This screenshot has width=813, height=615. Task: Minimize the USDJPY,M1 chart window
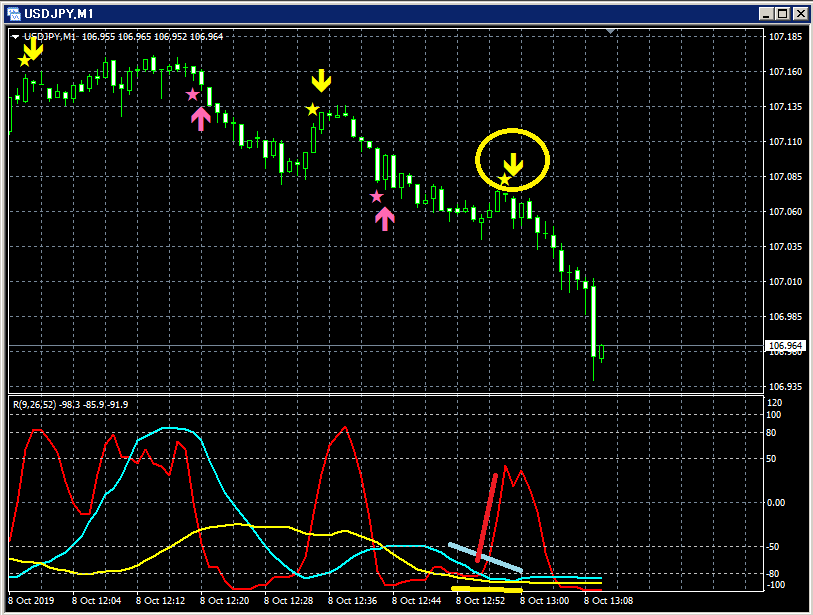click(767, 13)
